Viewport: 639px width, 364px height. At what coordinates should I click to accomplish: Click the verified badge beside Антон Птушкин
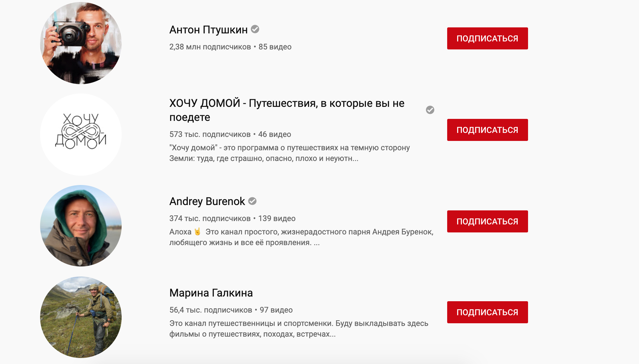(255, 29)
